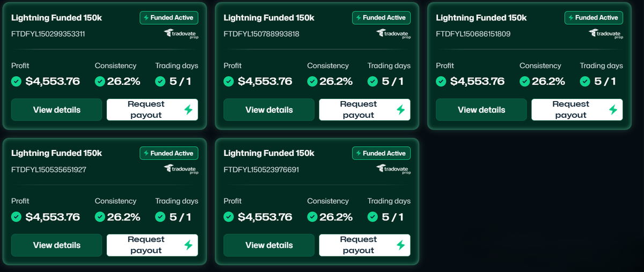Click consistency checkmark icon on account FTDFYL150788993818
The image size is (644, 272).
[312, 82]
